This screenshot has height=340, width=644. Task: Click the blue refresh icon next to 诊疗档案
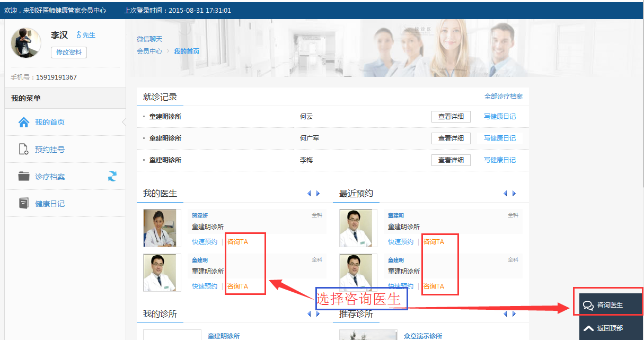coord(112,177)
